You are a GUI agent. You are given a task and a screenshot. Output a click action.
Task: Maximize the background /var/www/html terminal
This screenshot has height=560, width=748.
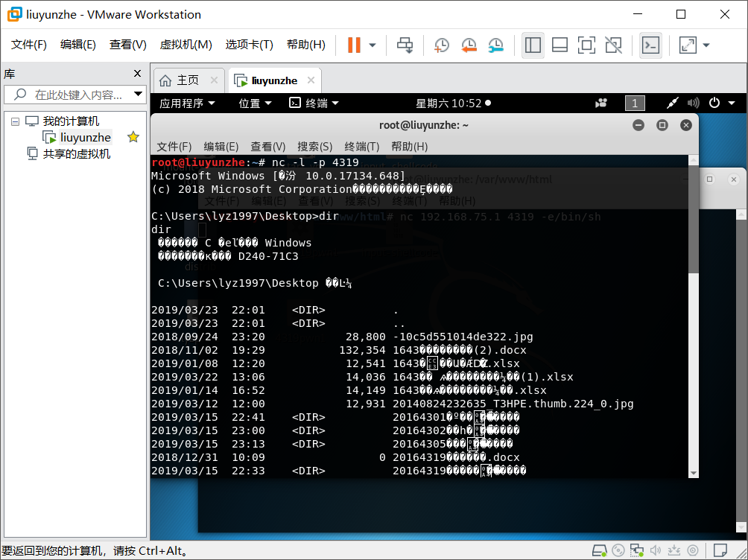(x=710, y=179)
